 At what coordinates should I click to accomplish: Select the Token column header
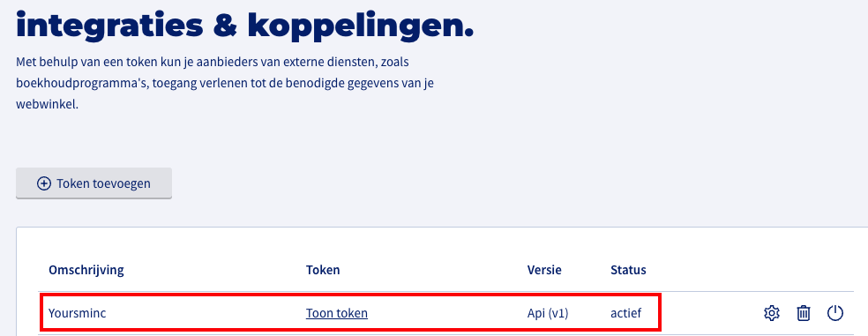[323, 270]
